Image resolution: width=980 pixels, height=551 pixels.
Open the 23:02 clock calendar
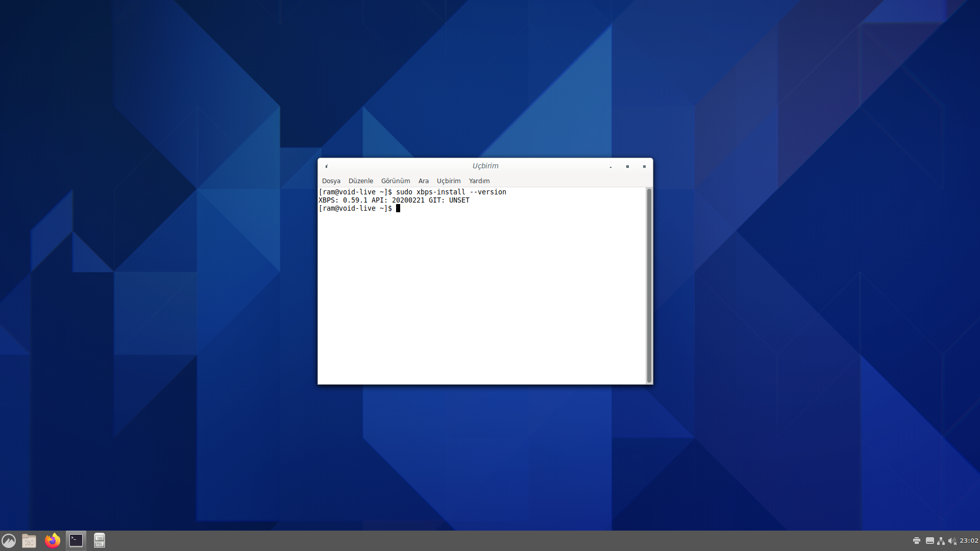tap(969, 541)
